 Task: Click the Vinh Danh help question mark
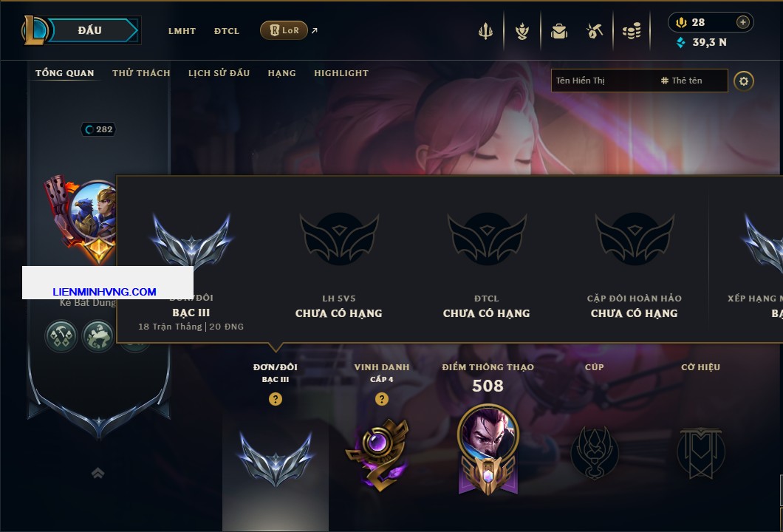point(381,398)
